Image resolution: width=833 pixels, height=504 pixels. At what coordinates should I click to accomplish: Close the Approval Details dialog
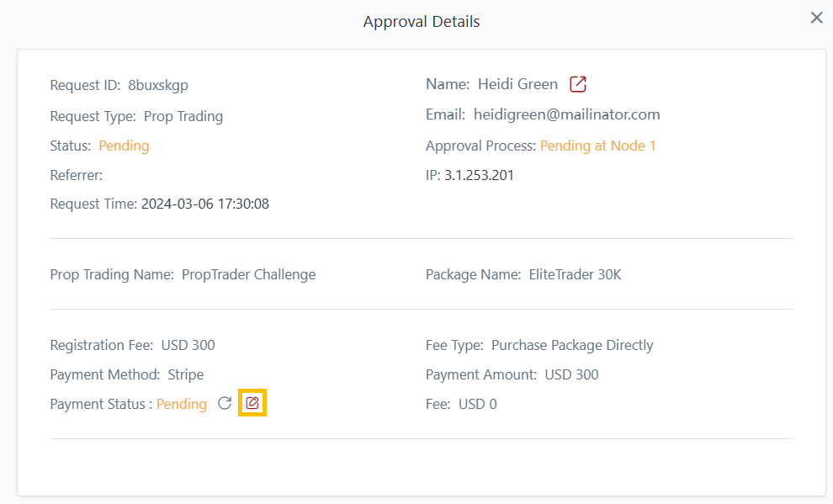click(x=816, y=18)
